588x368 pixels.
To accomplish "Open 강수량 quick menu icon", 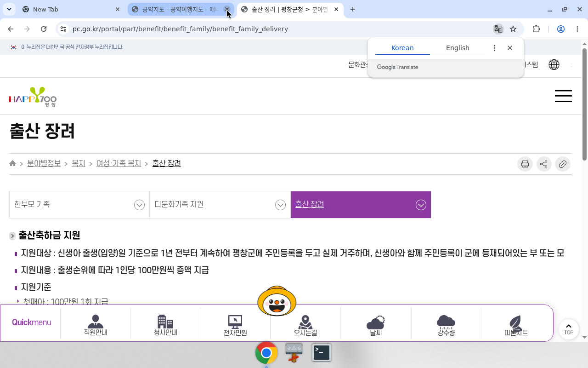I will [x=446, y=325].
